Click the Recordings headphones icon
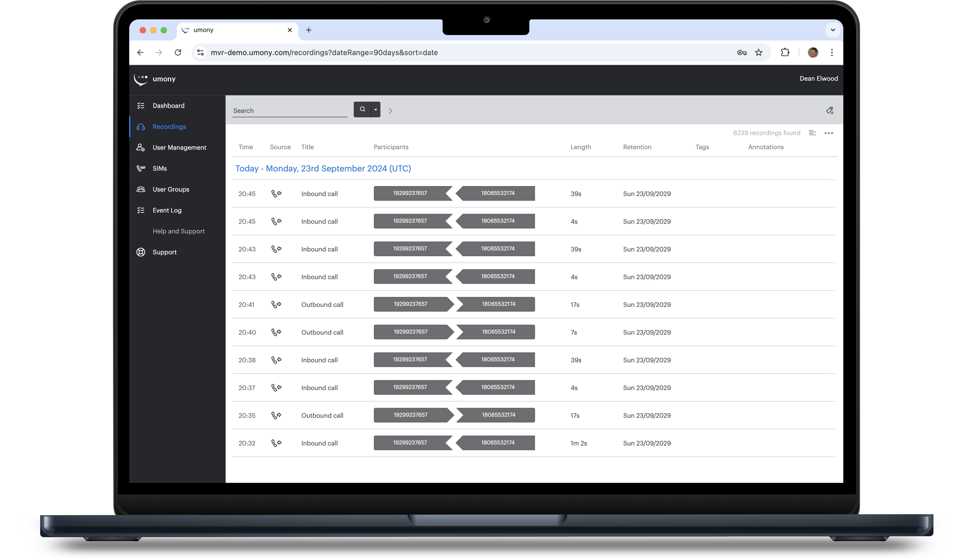The height and width of the screenshot is (560, 970). click(141, 127)
